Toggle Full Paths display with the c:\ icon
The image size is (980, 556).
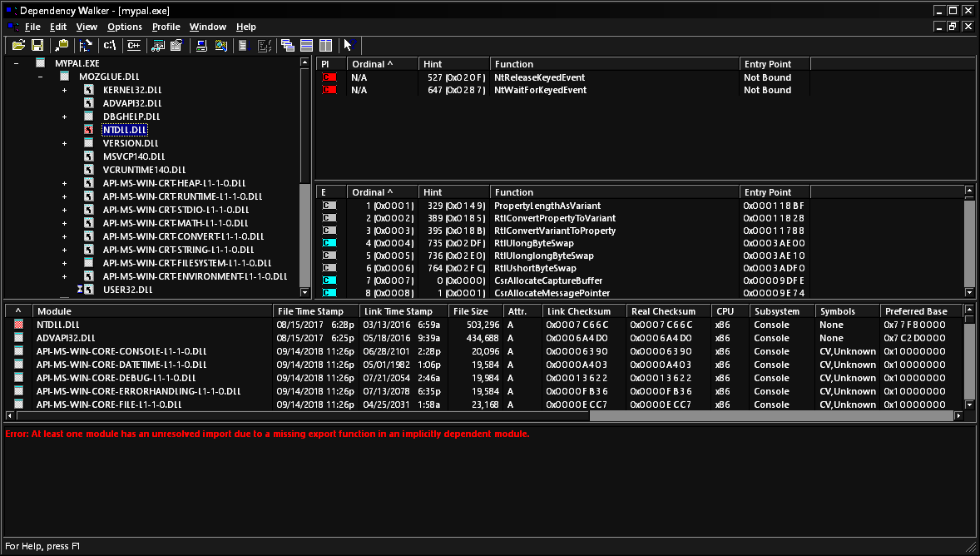109,46
